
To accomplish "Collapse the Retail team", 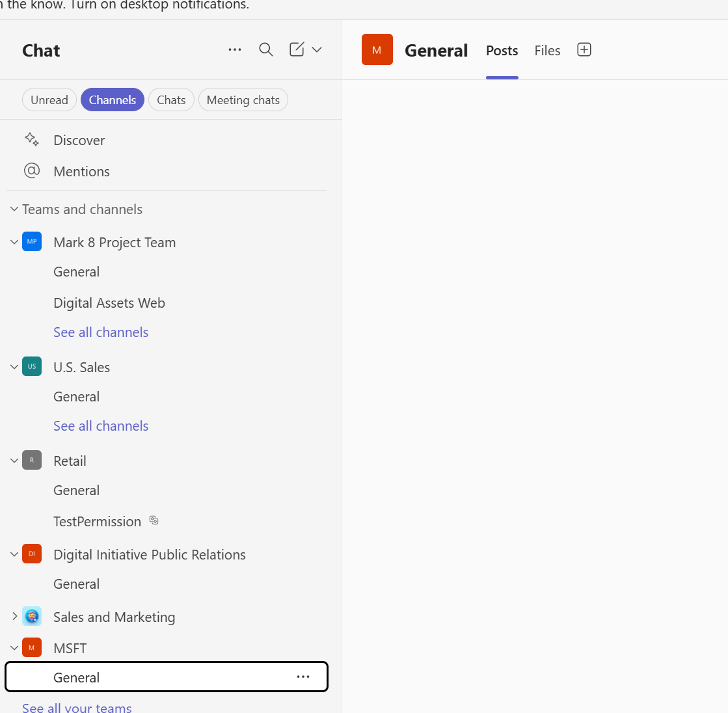I will (x=14, y=461).
